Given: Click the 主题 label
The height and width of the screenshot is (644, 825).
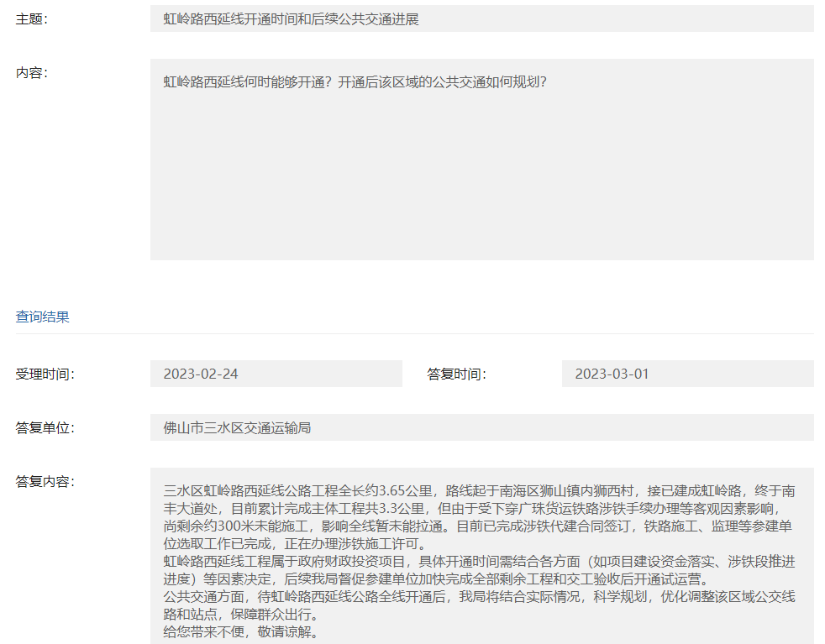Looking at the screenshot, I should click(x=32, y=19).
